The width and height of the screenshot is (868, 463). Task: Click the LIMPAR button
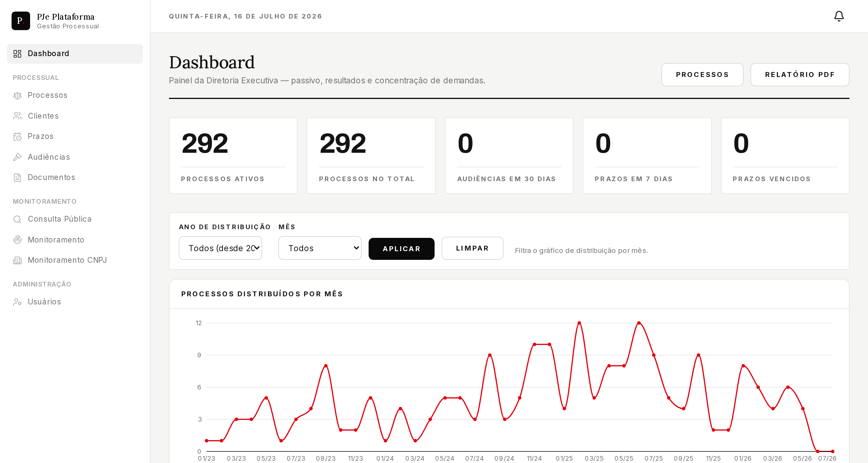tap(472, 248)
